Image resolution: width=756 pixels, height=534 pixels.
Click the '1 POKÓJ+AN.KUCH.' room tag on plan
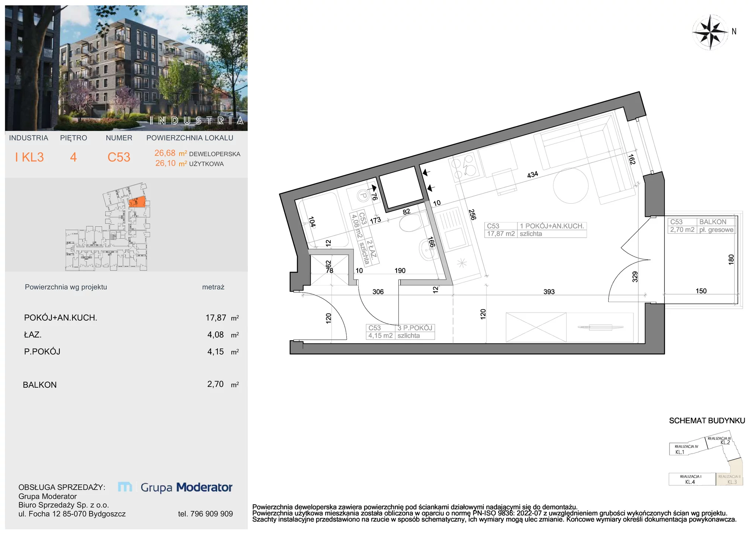[535, 230]
